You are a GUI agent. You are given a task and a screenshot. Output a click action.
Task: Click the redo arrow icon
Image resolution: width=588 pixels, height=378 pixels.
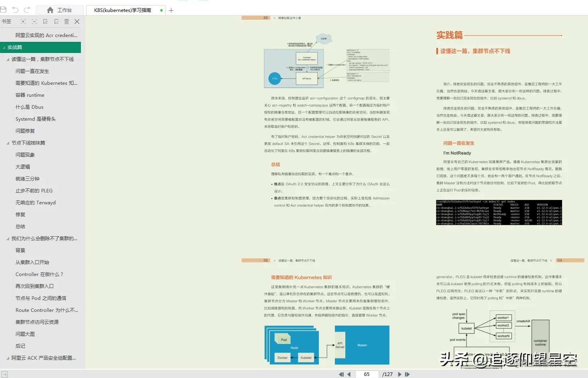point(27,10)
